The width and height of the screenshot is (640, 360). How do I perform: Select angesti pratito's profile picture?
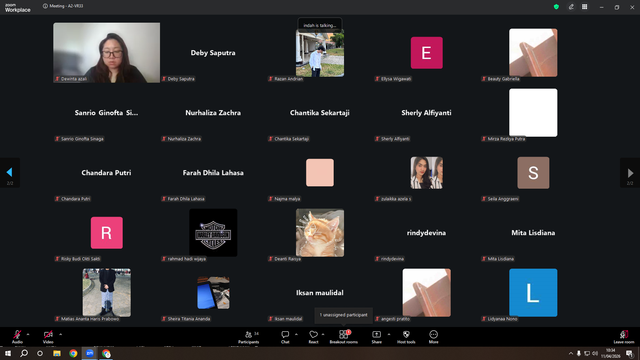(427, 293)
